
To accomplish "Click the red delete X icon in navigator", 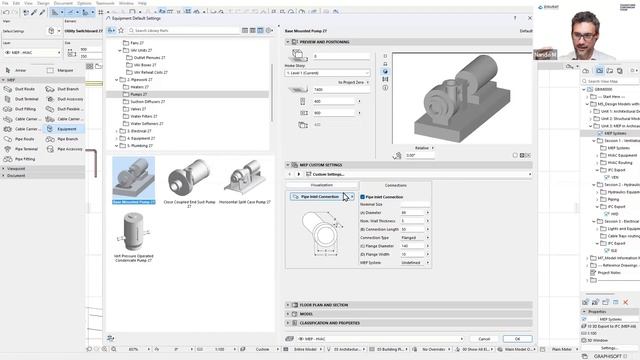I will pyautogui.click(x=625, y=302).
